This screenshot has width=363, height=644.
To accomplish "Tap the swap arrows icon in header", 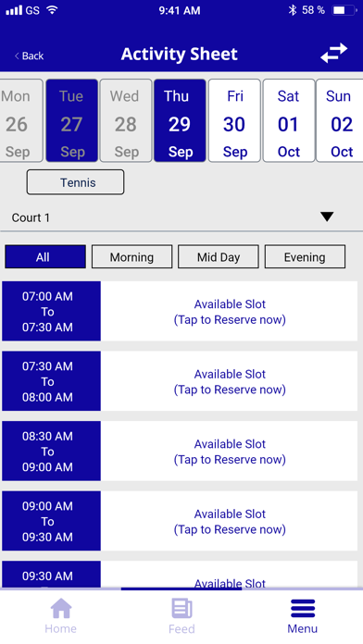I will click(x=333, y=54).
